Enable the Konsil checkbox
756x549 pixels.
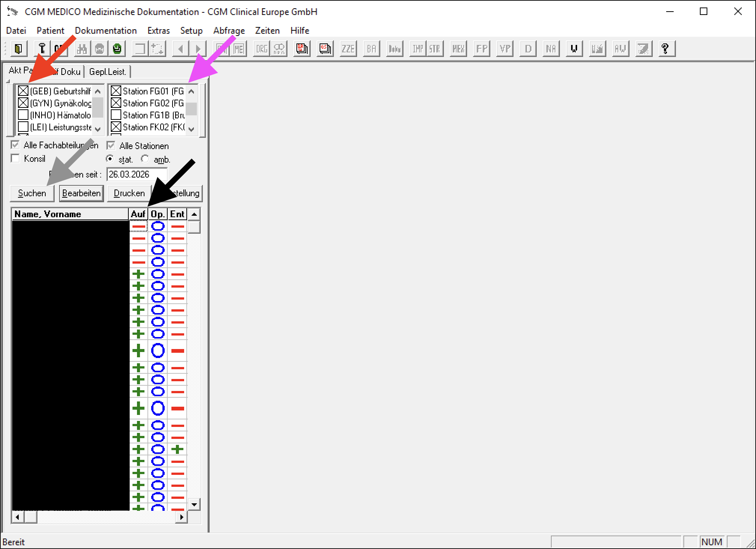click(x=15, y=159)
